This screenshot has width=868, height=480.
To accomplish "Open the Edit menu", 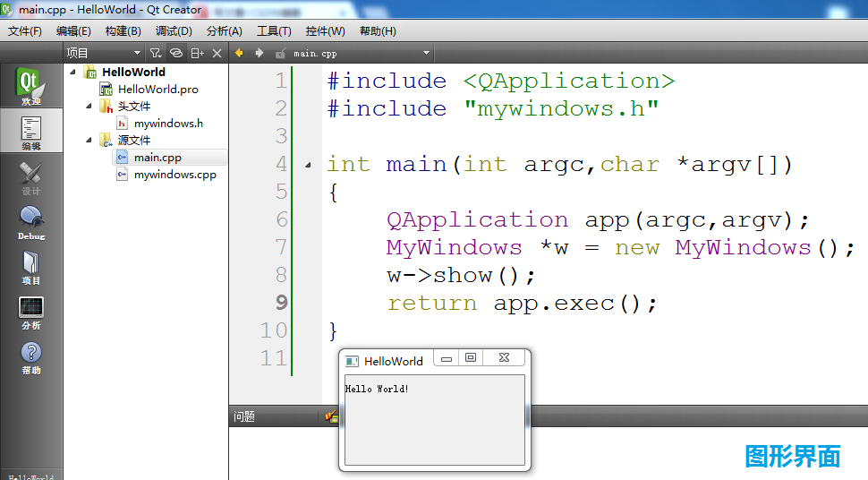I will coord(73,31).
